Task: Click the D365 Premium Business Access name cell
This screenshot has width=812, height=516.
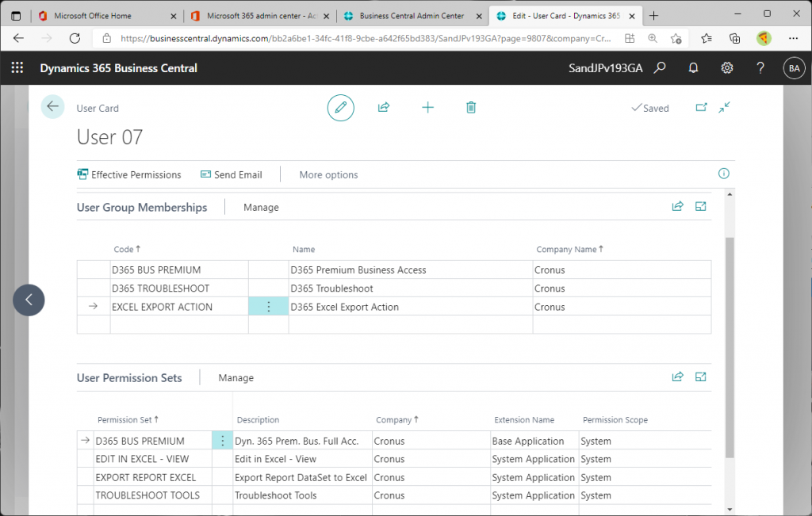Action: pyautogui.click(x=411, y=270)
